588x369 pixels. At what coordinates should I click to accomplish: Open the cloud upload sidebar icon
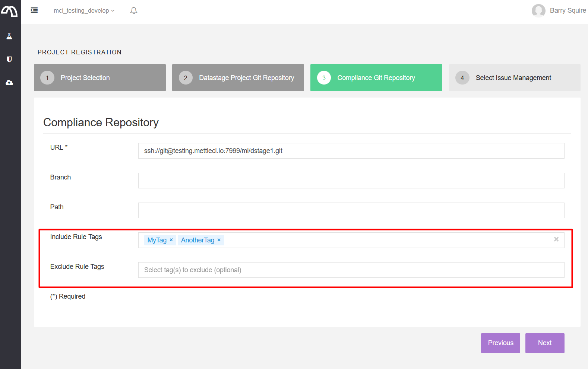(x=9, y=83)
